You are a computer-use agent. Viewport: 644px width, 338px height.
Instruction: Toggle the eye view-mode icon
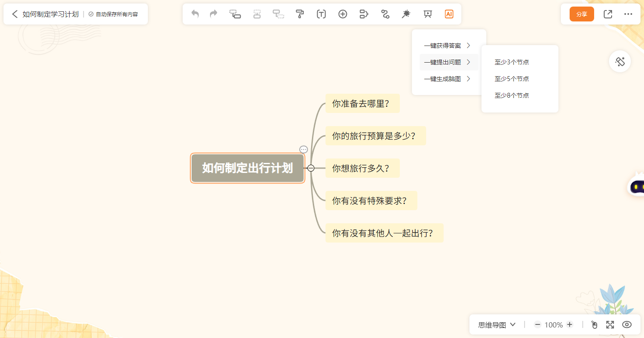[627, 324]
